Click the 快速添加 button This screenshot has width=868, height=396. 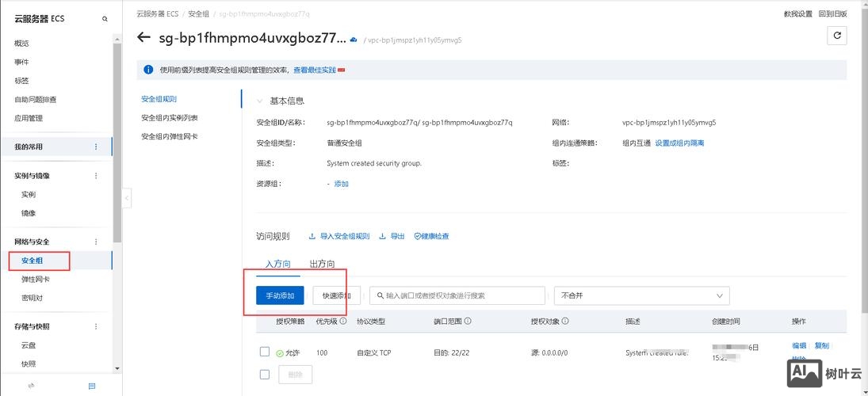[x=337, y=296]
